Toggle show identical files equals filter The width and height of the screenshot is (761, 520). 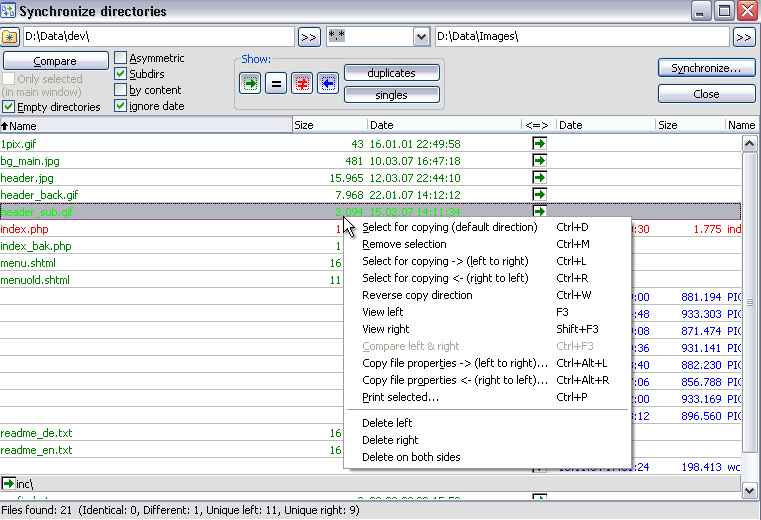276,83
